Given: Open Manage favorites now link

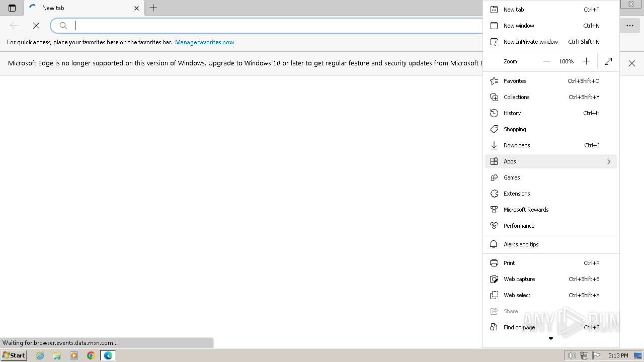Looking at the screenshot, I should pos(204,42).
